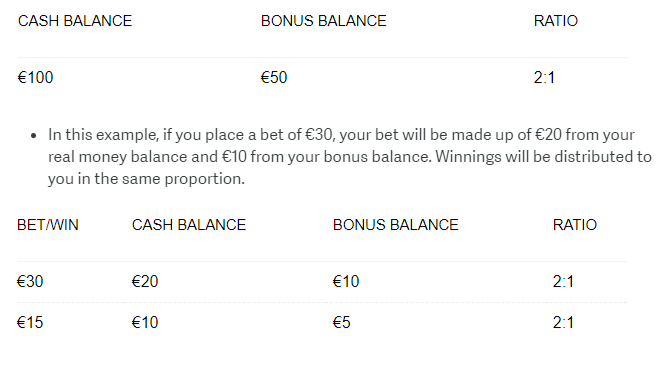665x380 pixels.
Task: Click the BONUS BALANCE header in top table
Action: click(324, 21)
